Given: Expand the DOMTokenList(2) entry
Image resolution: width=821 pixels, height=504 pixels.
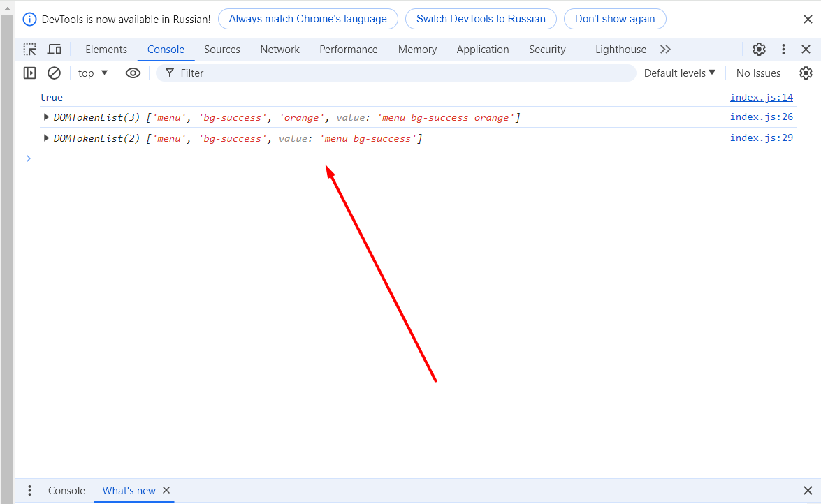Looking at the screenshot, I should [x=46, y=138].
